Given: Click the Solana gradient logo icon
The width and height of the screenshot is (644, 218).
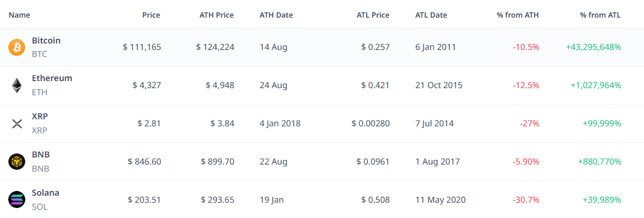Looking at the screenshot, I should (17, 200).
